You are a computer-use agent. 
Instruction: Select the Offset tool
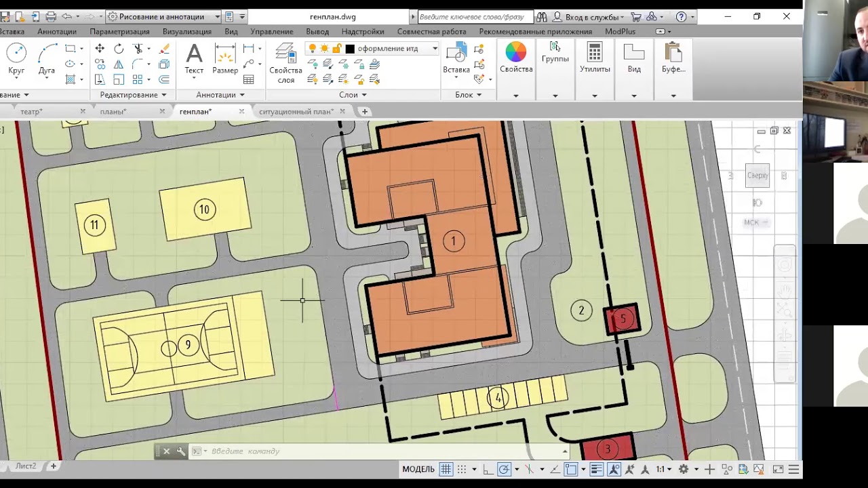[x=164, y=80]
